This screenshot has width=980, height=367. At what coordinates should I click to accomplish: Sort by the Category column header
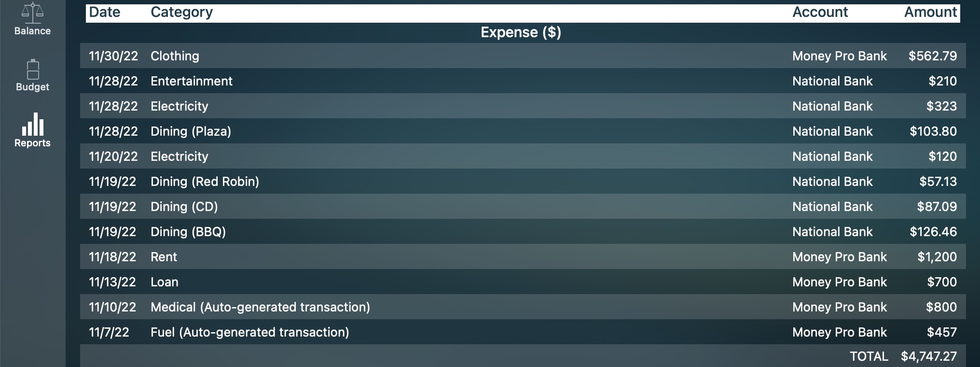[x=181, y=13]
